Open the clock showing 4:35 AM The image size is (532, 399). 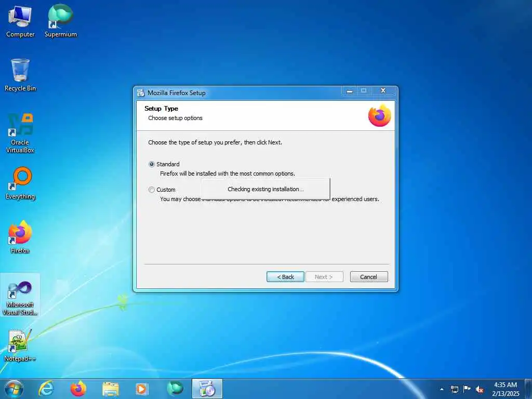point(506,389)
